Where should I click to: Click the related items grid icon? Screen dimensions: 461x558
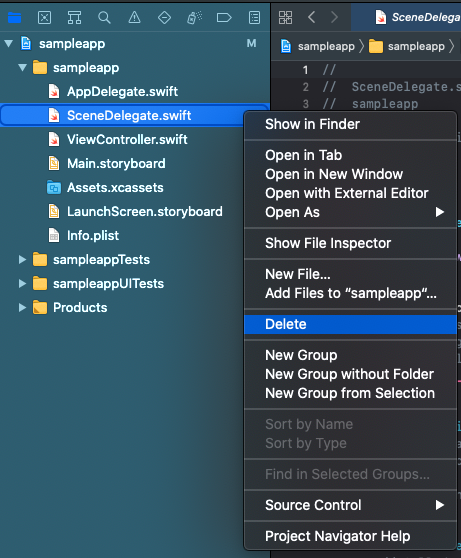click(285, 17)
